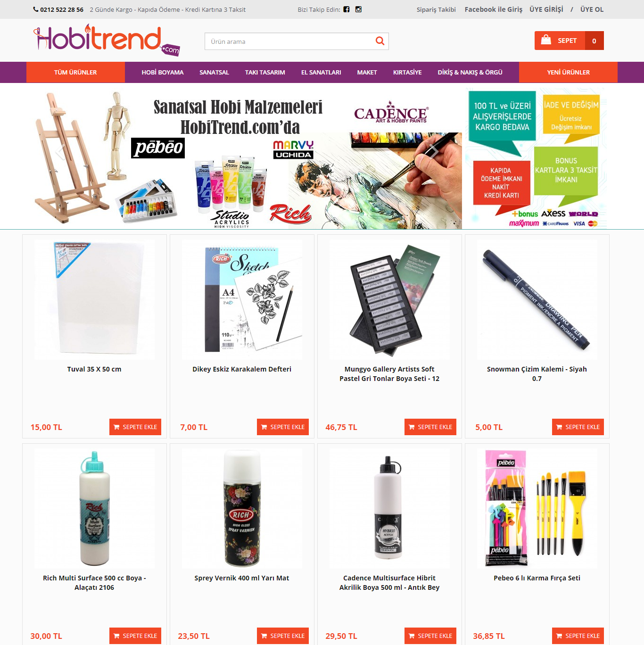The width and height of the screenshot is (644, 645).
Task: Go to previous banner slide arrow
Action: pyautogui.click(x=60, y=152)
